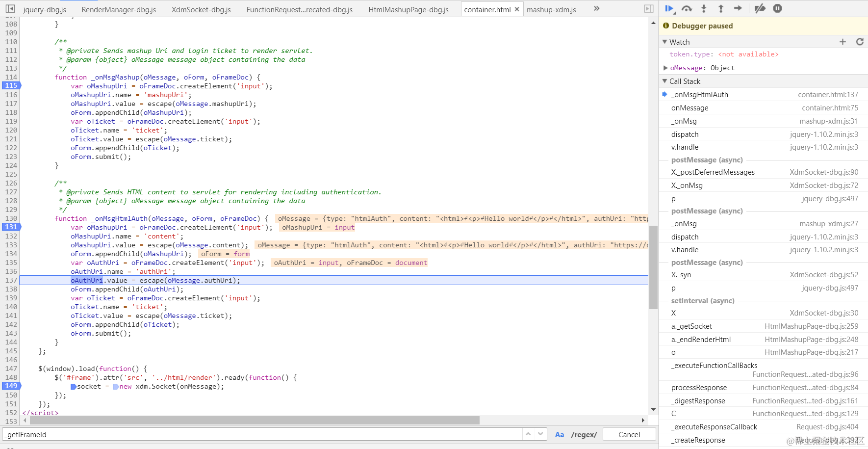Click line number 120 in the gutter
Image resolution: width=868 pixels, height=449 pixels.
click(x=11, y=130)
